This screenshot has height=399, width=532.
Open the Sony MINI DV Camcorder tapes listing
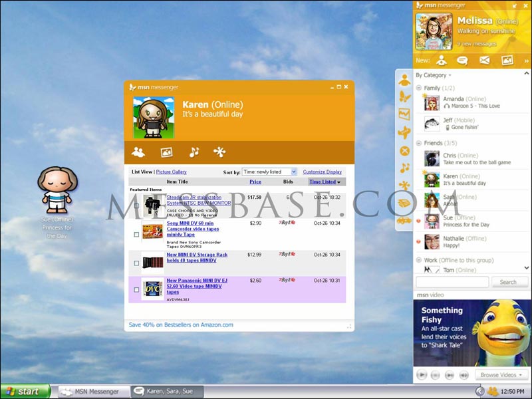click(193, 229)
